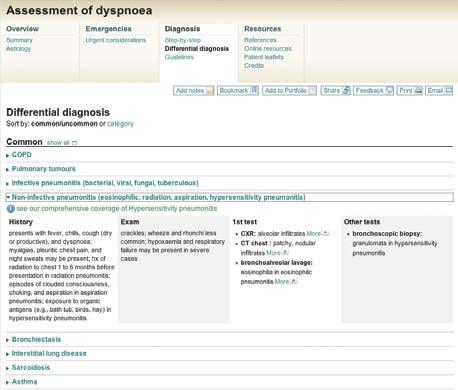Open Urgent considerations link
The image size is (458, 390).
(x=116, y=40)
